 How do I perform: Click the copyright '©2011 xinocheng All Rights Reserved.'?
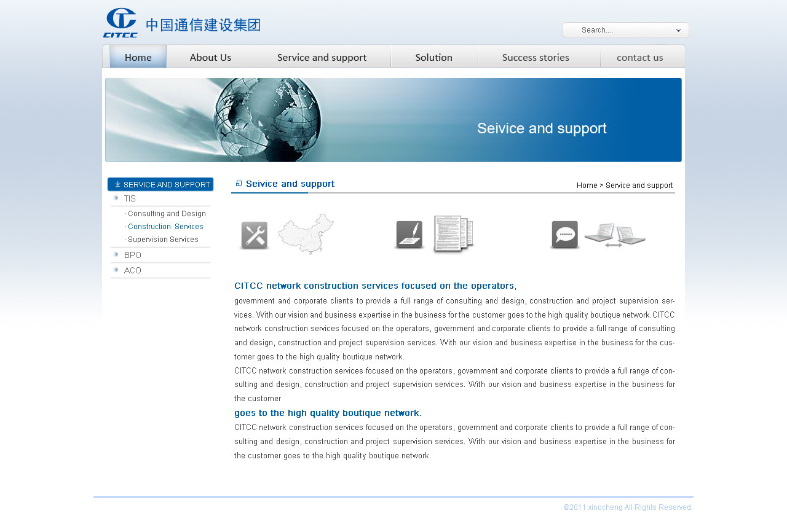(628, 507)
